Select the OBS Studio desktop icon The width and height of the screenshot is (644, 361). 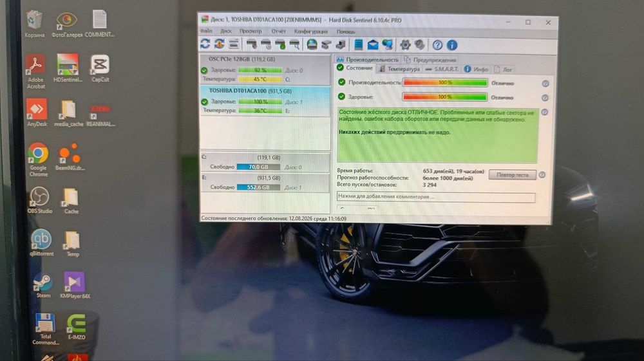point(40,200)
